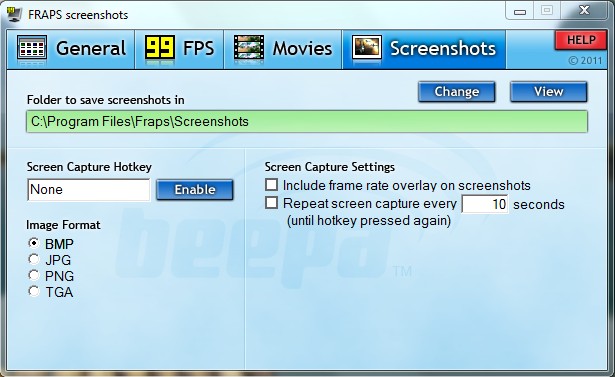Click the Screenshots tab picture icon

tap(367, 47)
